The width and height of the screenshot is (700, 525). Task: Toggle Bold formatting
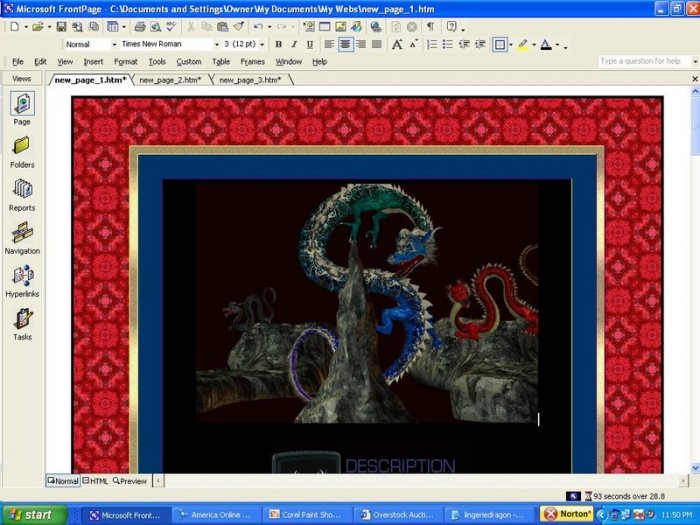(279, 44)
